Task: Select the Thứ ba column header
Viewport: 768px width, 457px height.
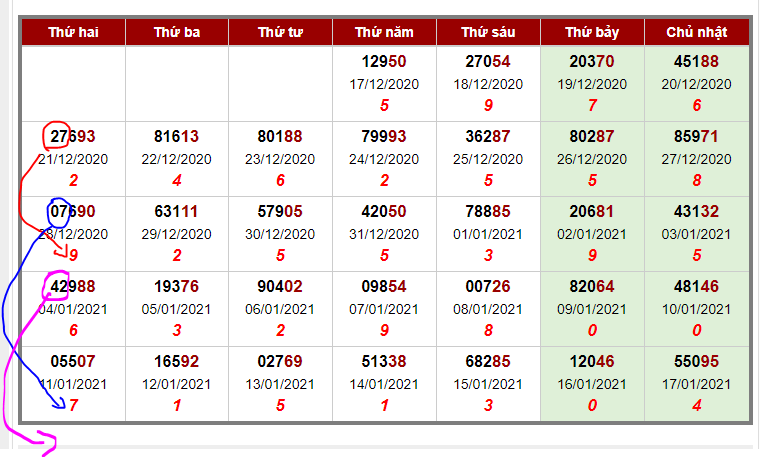Action: point(177,32)
